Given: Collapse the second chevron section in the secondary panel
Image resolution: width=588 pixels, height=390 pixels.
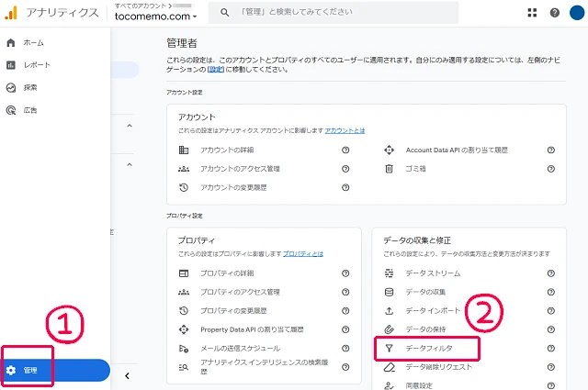Looking at the screenshot, I should (x=130, y=165).
